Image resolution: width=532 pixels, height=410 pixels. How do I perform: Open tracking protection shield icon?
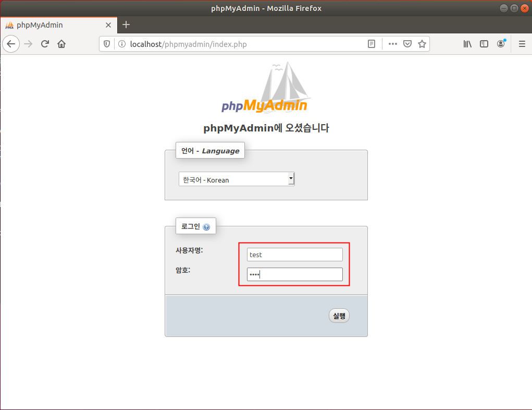pos(107,44)
